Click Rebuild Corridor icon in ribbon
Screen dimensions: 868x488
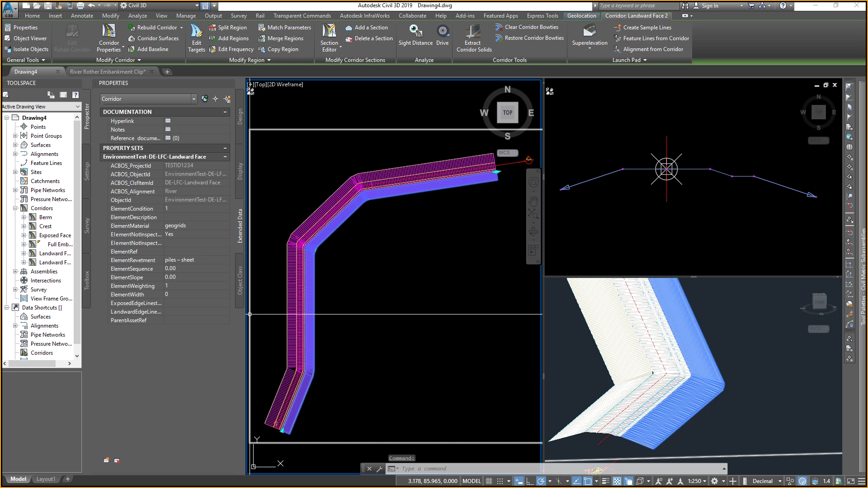[132, 28]
